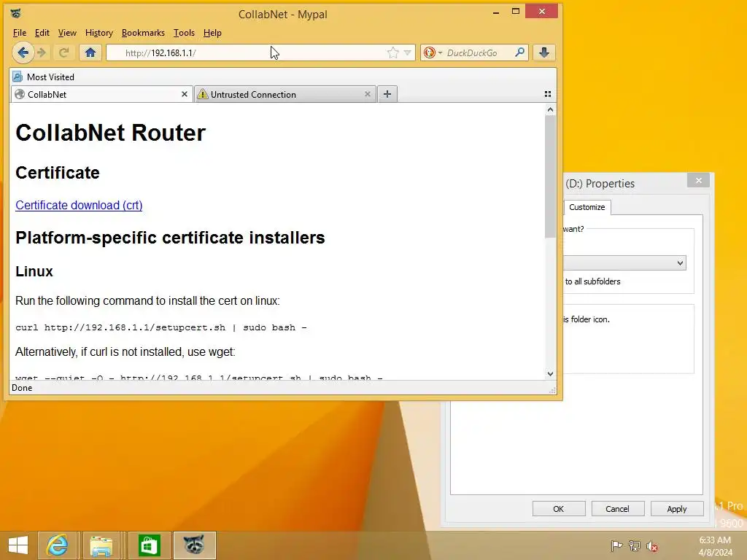Open the History menu
This screenshot has height=560, width=747.
point(99,33)
